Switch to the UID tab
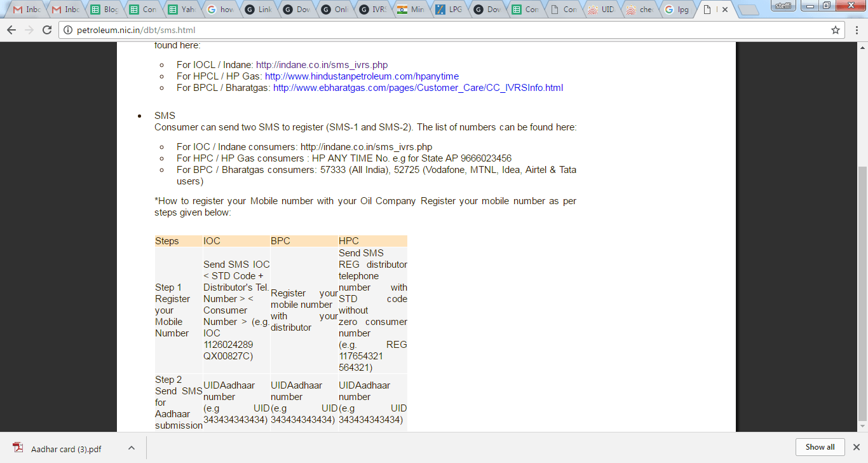This screenshot has width=868, height=463. point(600,10)
